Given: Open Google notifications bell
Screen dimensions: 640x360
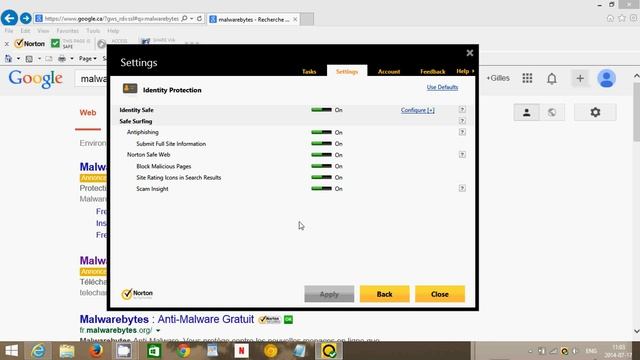Looking at the screenshot, I should pos(552,78).
